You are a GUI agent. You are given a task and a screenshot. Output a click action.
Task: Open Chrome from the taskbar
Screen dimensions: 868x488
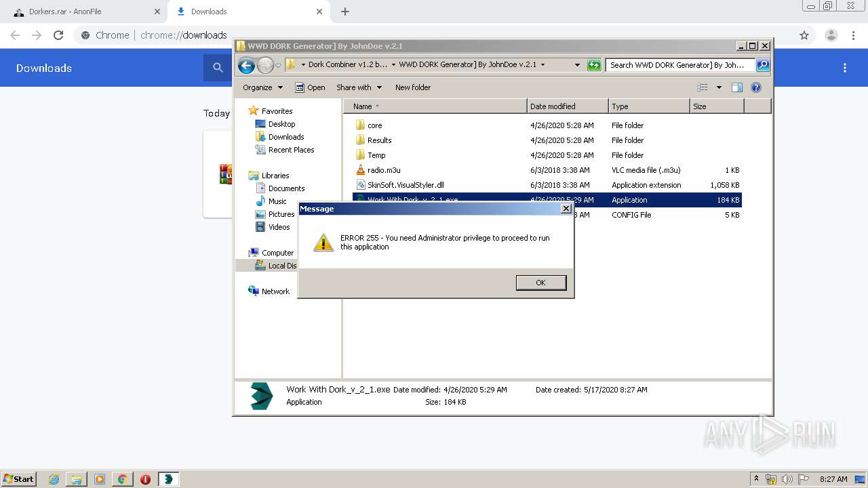tap(123, 479)
